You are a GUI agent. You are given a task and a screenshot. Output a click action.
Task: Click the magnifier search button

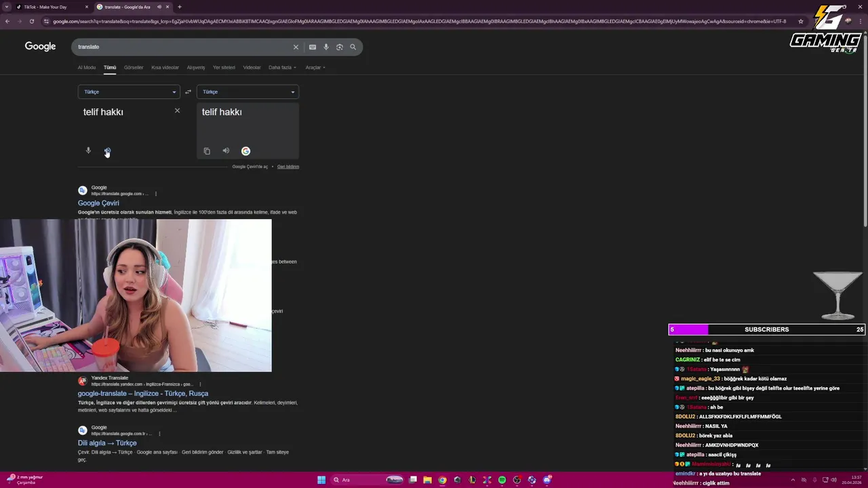pos(353,47)
